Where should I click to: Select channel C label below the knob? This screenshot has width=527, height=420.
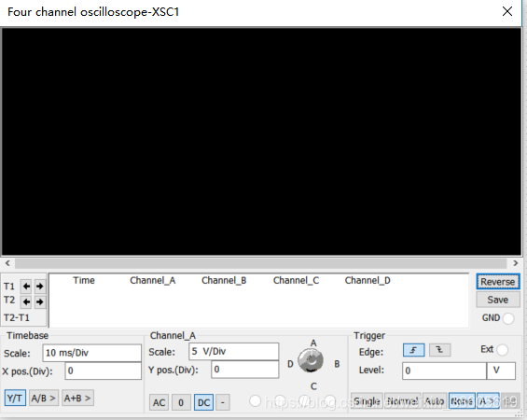click(313, 386)
